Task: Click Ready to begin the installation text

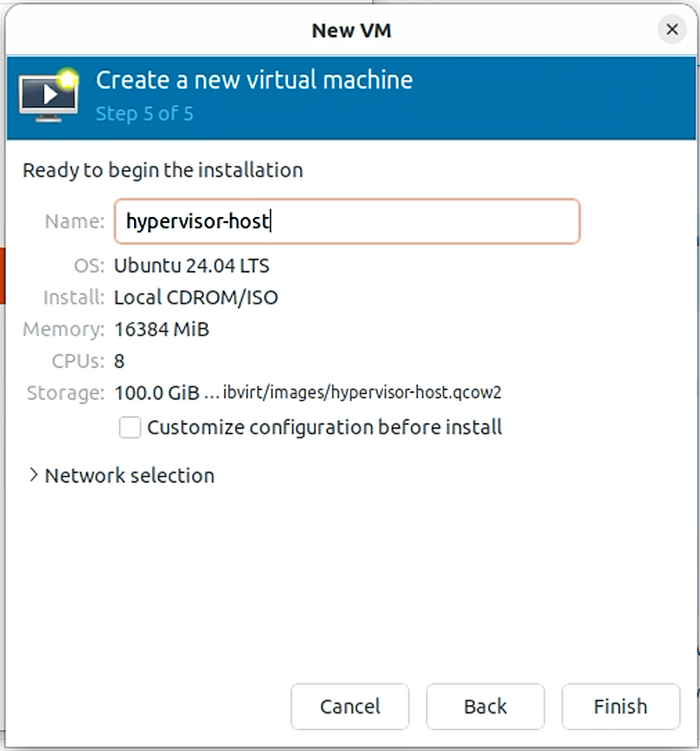Action: 163,170
